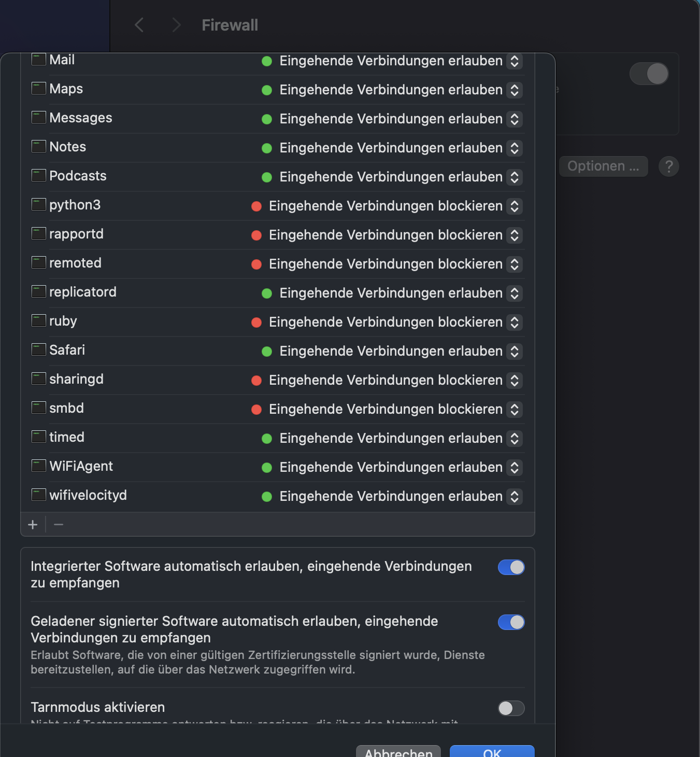
Task: Click the WiFiAgent app icon in list
Action: click(x=39, y=466)
